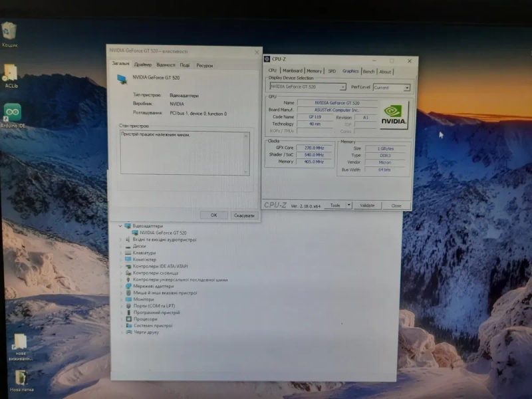Click the Відеоадаптери category icon in tree
The image size is (532, 399).
(x=128, y=226)
